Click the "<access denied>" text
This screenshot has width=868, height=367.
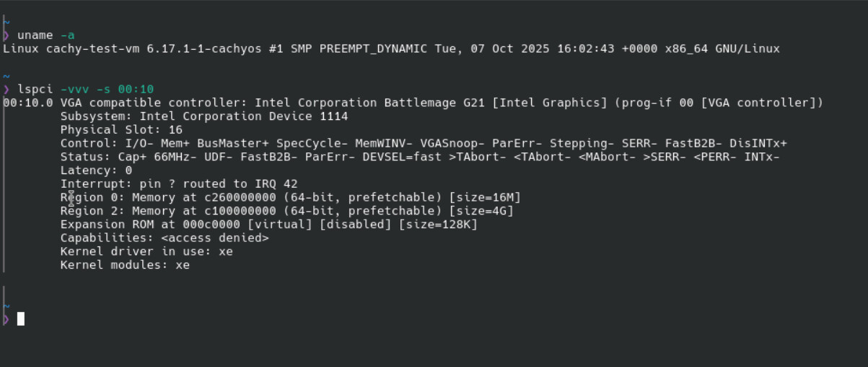tap(215, 238)
